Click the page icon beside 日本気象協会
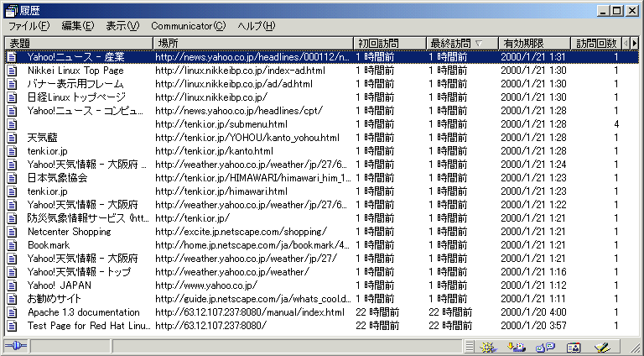This screenshot has height=356, width=644. (13, 178)
